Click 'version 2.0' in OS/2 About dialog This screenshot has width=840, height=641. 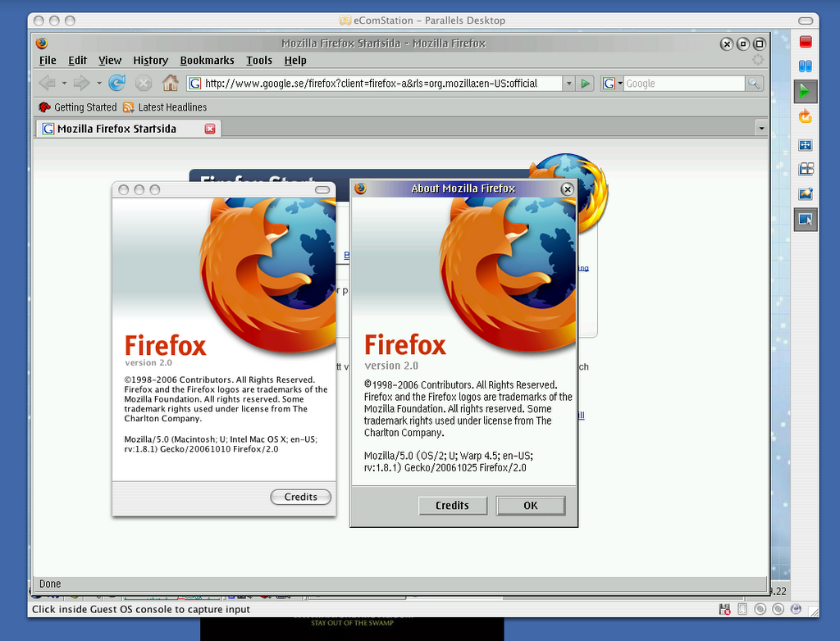click(x=391, y=366)
